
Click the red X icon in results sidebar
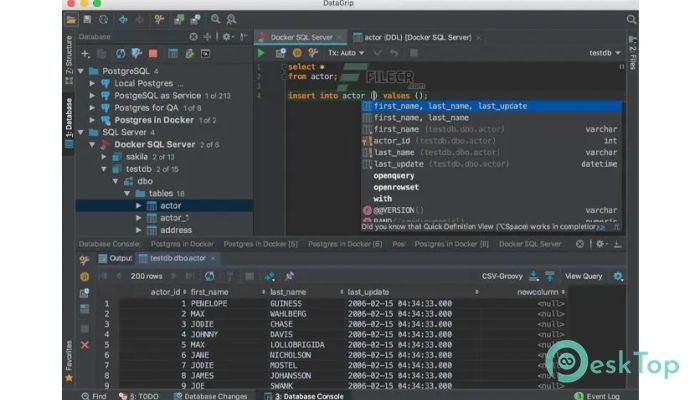(85, 345)
